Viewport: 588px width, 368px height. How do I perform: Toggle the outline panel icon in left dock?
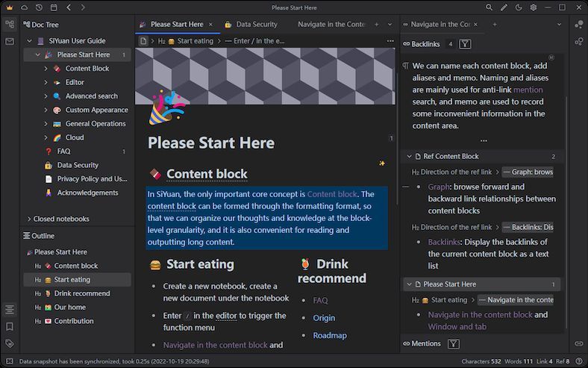[10, 310]
